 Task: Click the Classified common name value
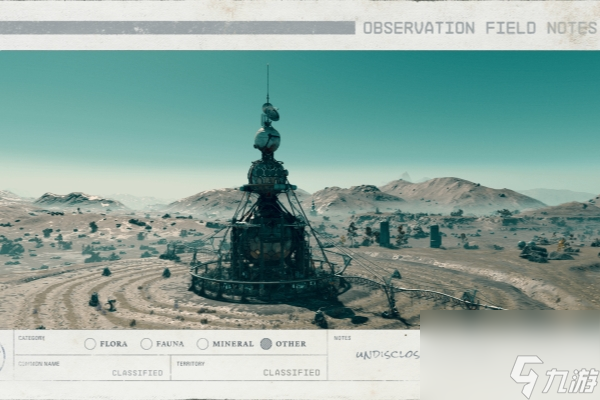point(137,372)
